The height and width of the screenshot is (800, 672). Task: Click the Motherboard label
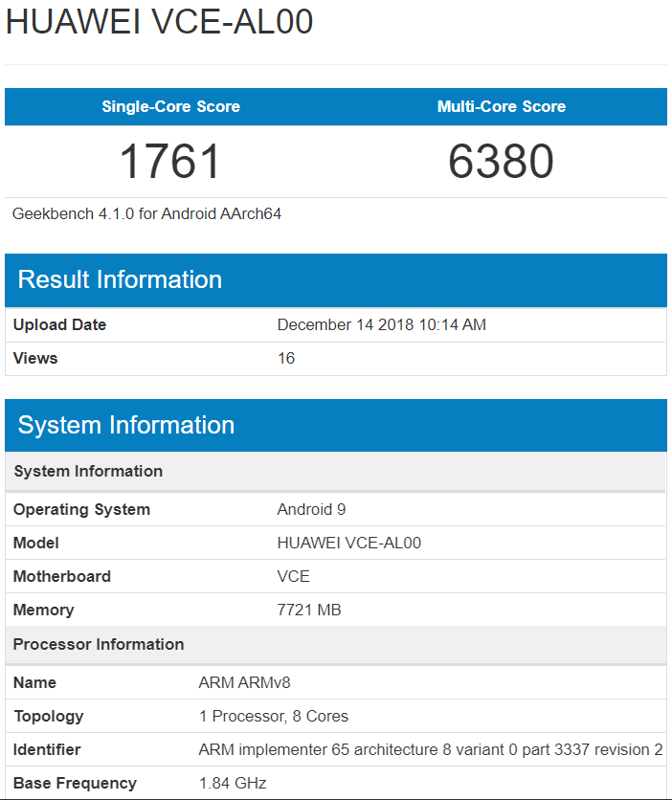(62, 576)
